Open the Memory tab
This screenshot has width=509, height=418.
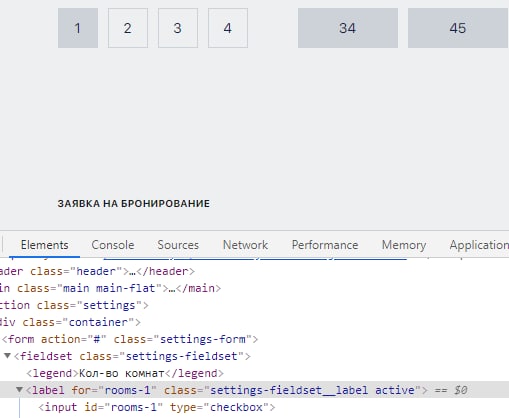pyautogui.click(x=404, y=245)
